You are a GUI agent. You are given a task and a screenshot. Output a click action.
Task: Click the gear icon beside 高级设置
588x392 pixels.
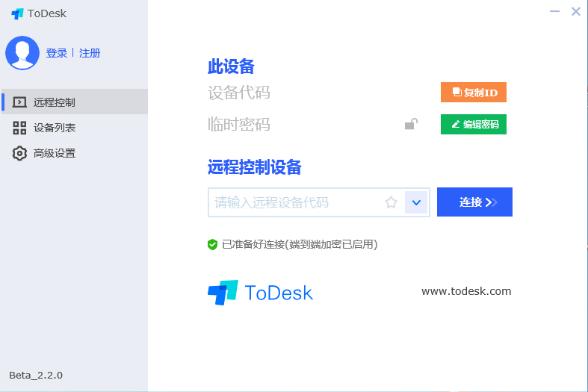(19, 153)
